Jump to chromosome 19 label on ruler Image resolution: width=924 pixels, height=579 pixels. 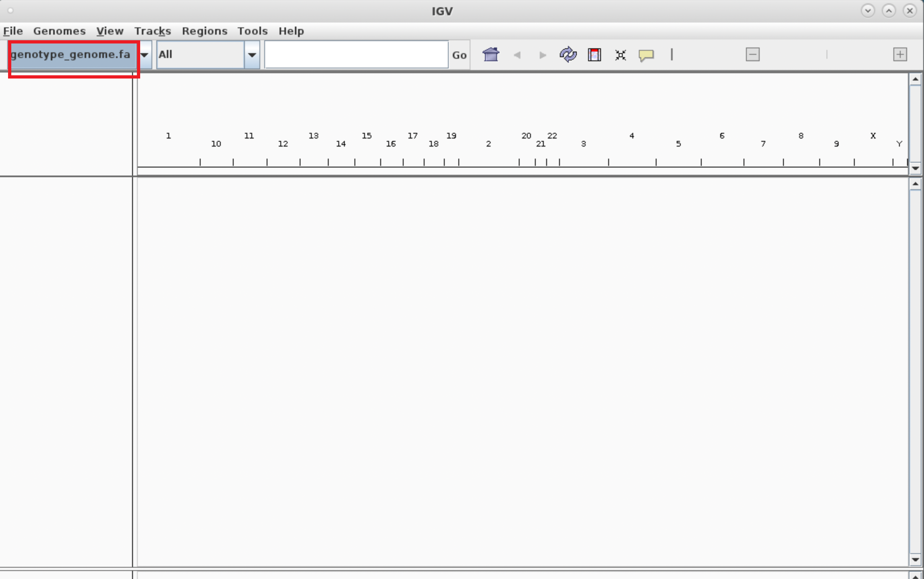coord(452,136)
